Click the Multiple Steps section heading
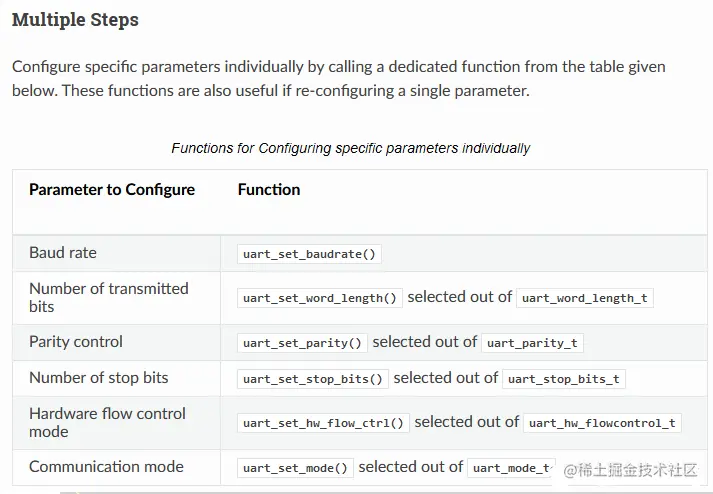713x494 pixels. coord(75,20)
